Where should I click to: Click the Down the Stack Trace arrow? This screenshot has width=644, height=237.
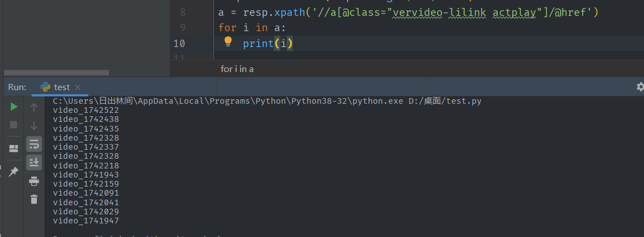(34, 125)
